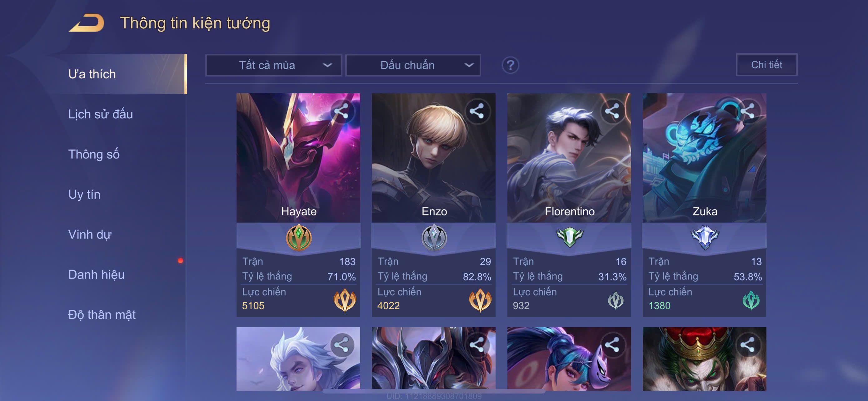Expand the Tất cả mùa season dropdown

274,65
